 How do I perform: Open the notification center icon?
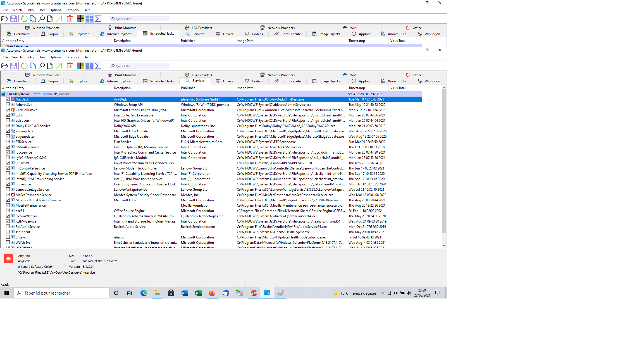coord(438,293)
